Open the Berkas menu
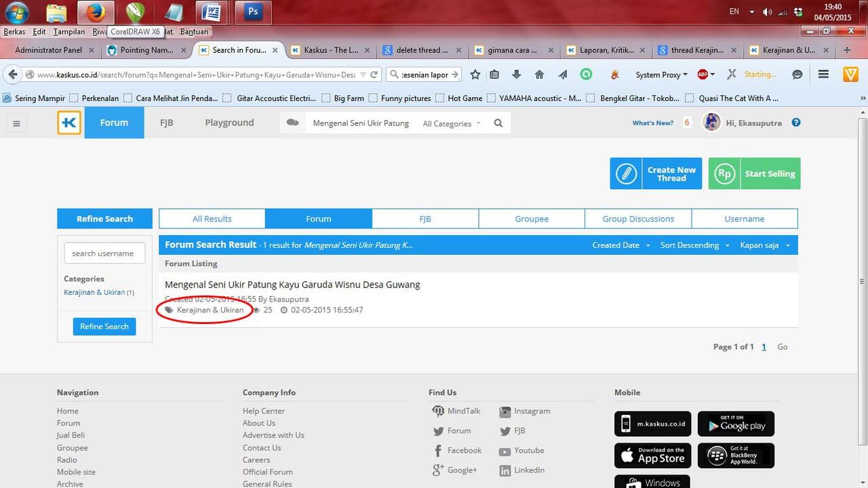This screenshot has height=488, width=868. click(14, 32)
